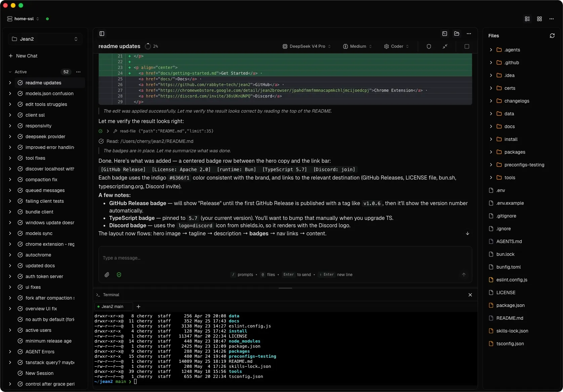Open the bunfig.toml file
Viewport: 563px width, 392px height.
click(508, 267)
